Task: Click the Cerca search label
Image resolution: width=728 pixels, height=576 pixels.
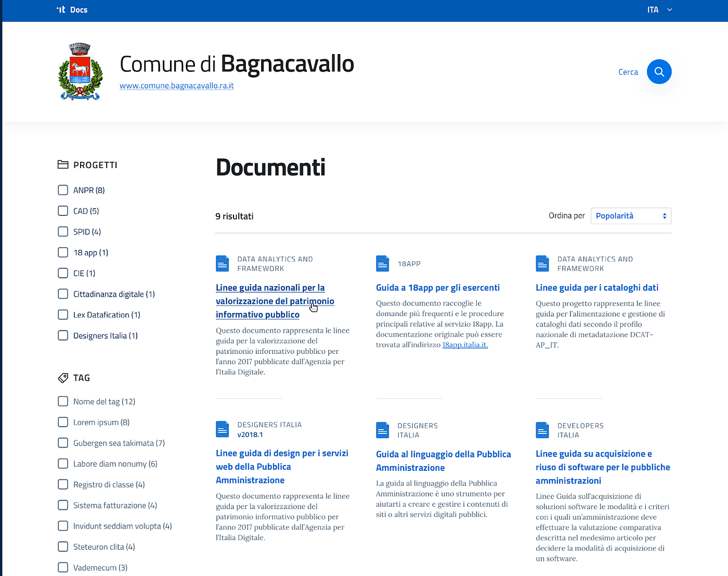Action: coord(628,72)
